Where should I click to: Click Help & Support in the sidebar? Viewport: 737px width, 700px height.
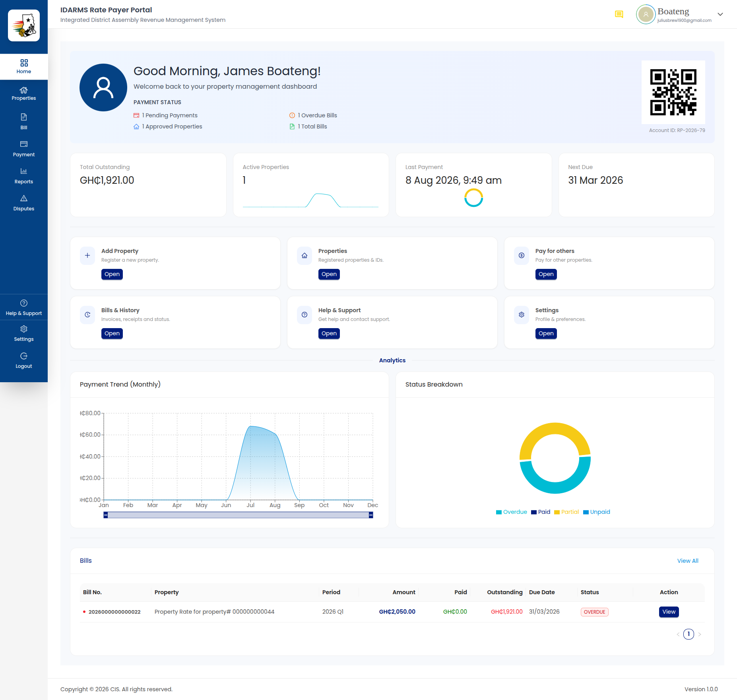[x=24, y=307]
